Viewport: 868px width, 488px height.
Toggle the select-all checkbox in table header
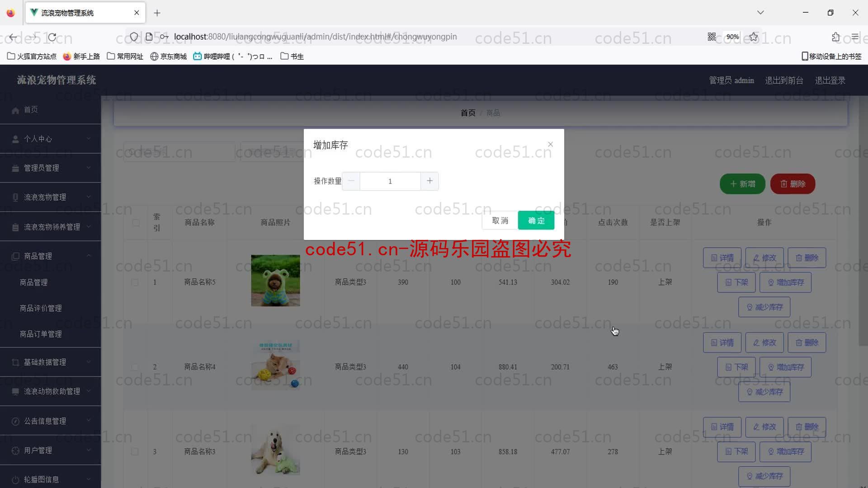(x=136, y=222)
